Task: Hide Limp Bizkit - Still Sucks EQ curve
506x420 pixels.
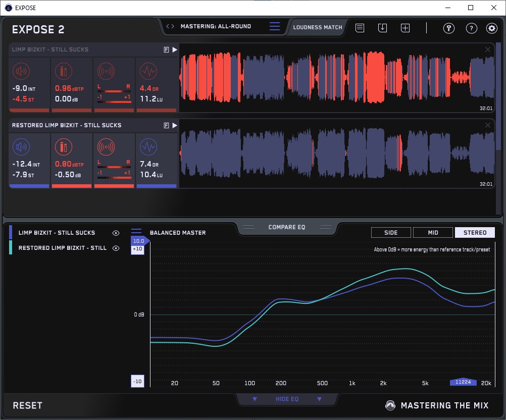Action: pos(116,233)
